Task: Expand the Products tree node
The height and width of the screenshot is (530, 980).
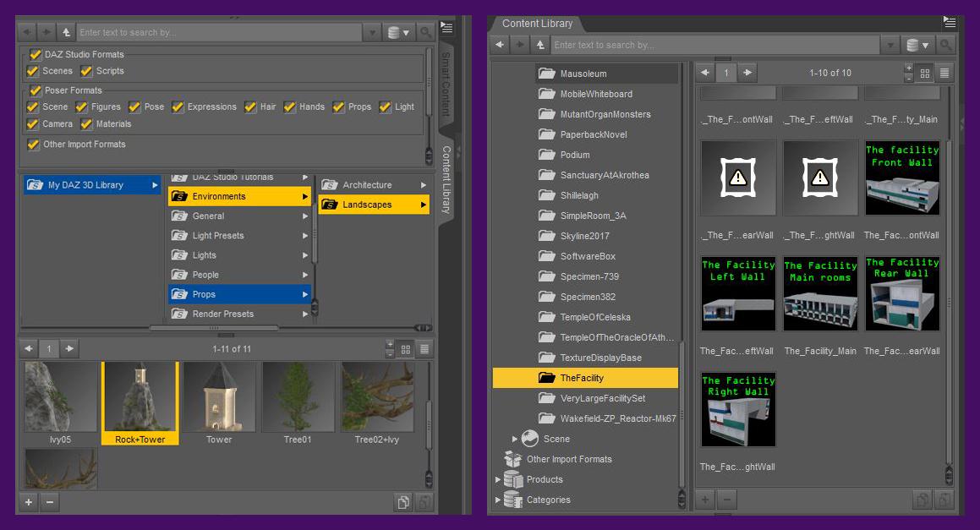Action: pyautogui.click(x=498, y=479)
